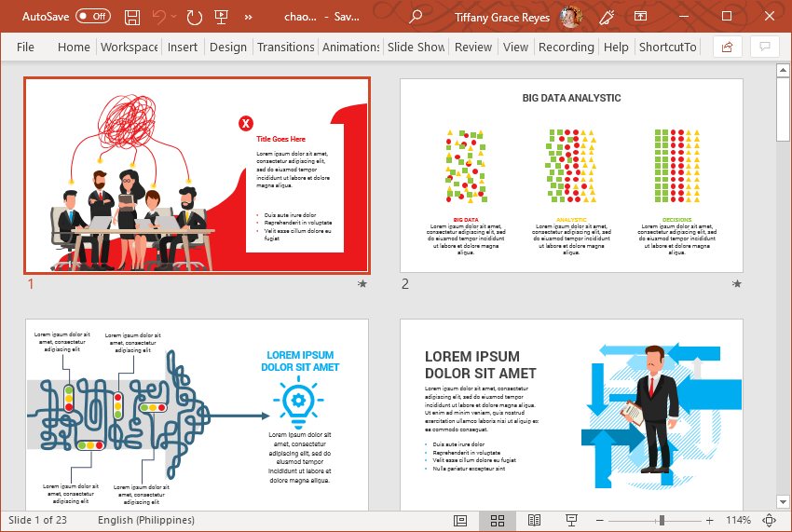The width and height of the screenshot is (792, 532).
Task: Start presentation from beginning icon
Action: [221, 17]
